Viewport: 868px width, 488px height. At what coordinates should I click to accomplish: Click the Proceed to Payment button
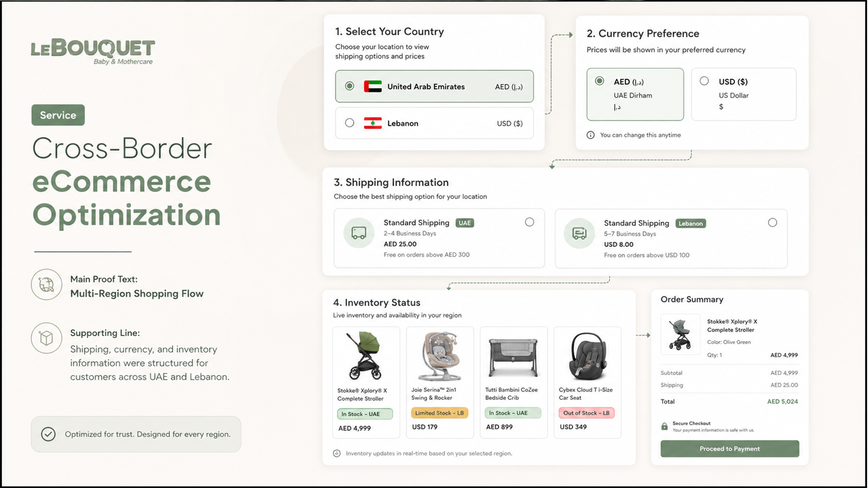point(730,449)
